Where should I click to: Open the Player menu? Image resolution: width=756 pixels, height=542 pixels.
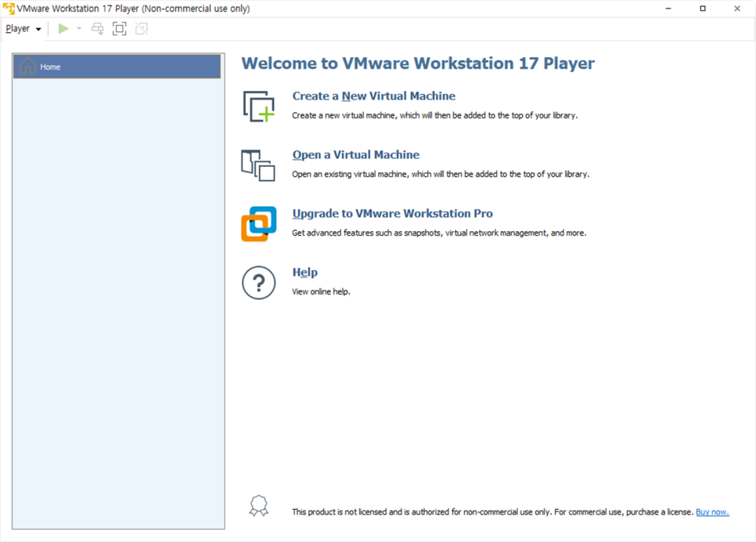(x=23, y=29)
